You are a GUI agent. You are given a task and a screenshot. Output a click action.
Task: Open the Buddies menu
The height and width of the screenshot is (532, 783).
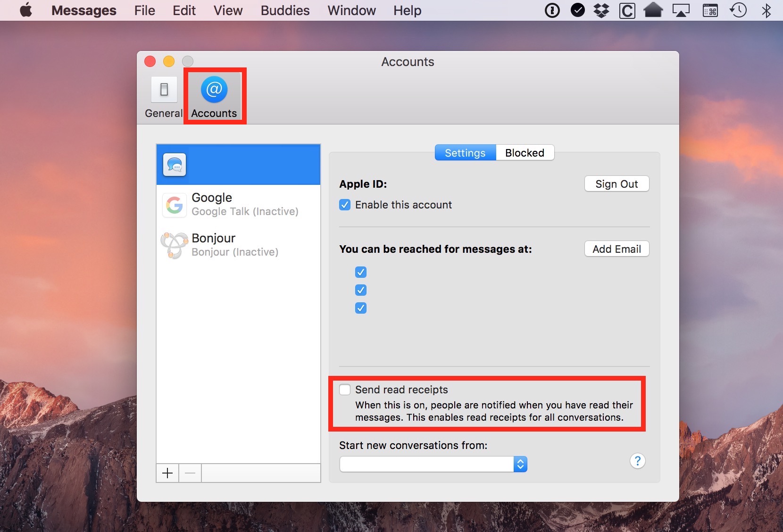[285, 10]
